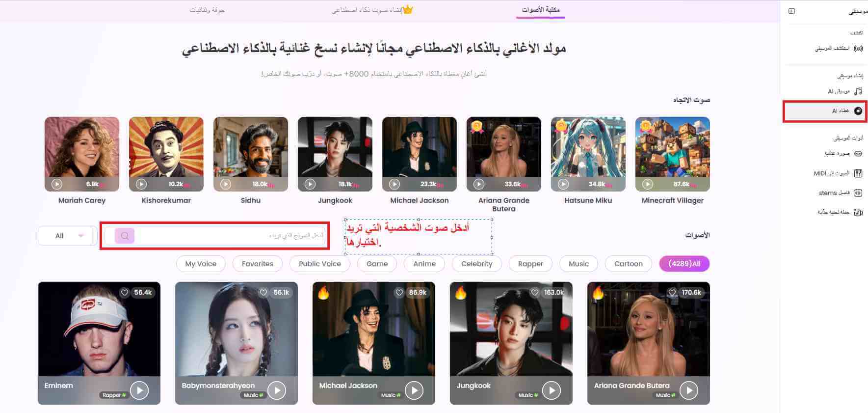Like the Ariana Grande card heart (170.6k)
This screenshot has height=413, width=868.
(672, 293)
